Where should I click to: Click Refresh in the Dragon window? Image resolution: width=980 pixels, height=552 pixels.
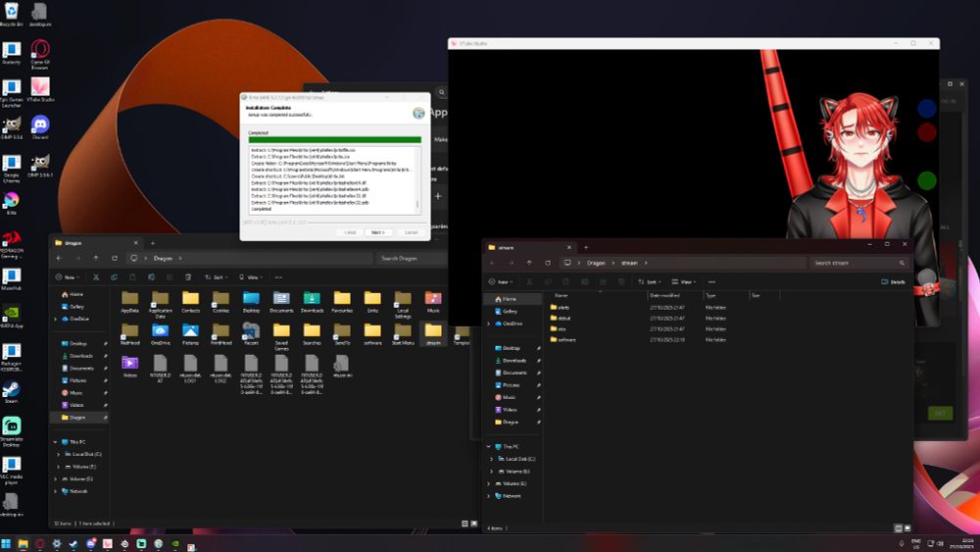click(115, 258)
